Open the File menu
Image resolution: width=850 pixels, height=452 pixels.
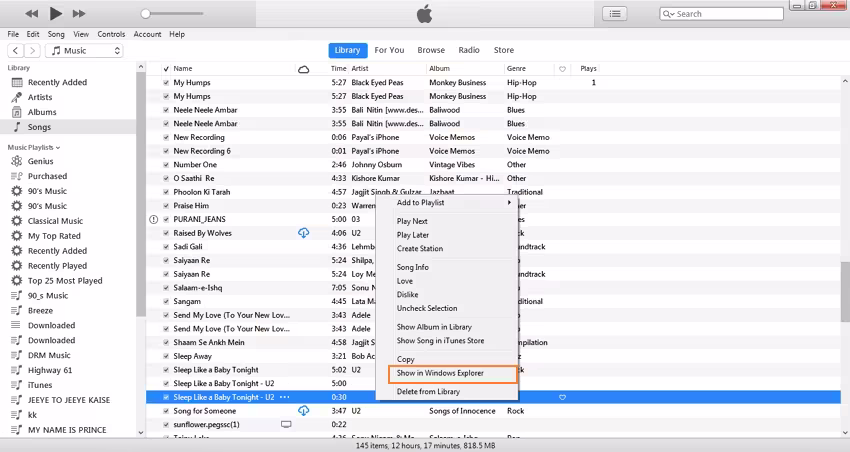click(13, 34)
